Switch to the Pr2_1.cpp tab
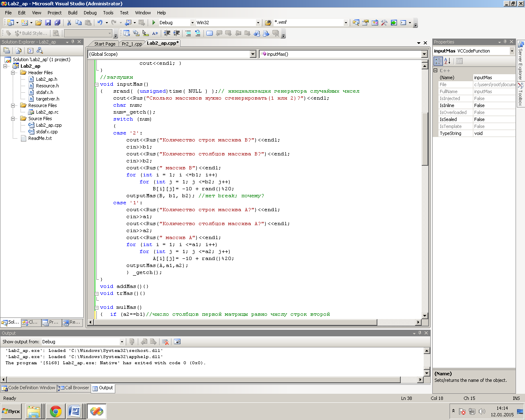The width and height of the screenshot is (525, 420). 132,44
